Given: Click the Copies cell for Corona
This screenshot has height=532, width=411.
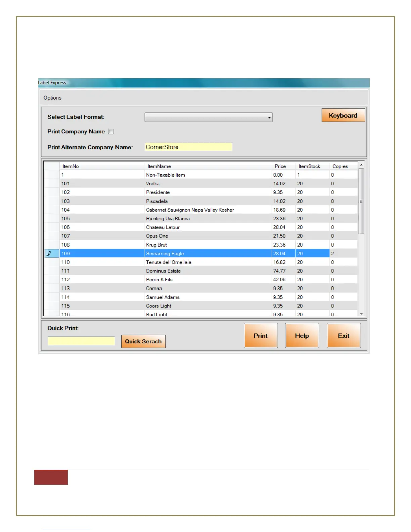Looking at the screenshot, I should coord(344,289).
